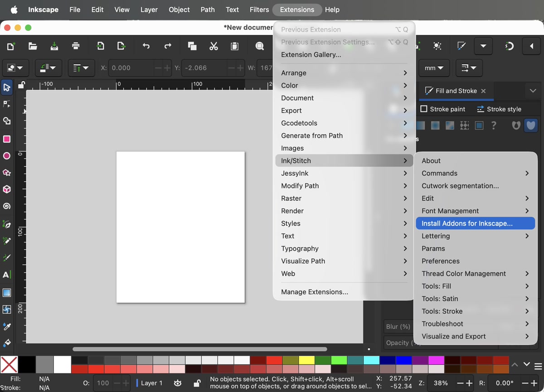544x392 pixels.
Task: Select the unset paint question mark
Action: tap(494, 126)
